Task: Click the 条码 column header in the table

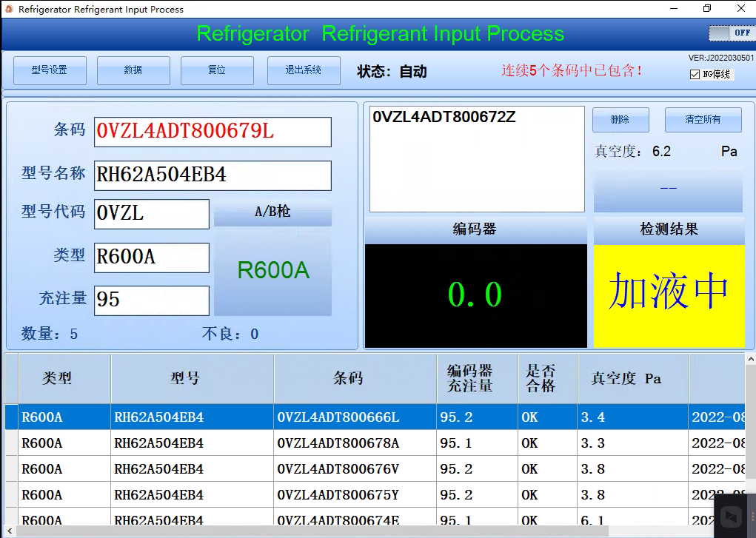Action: [347, 378]
